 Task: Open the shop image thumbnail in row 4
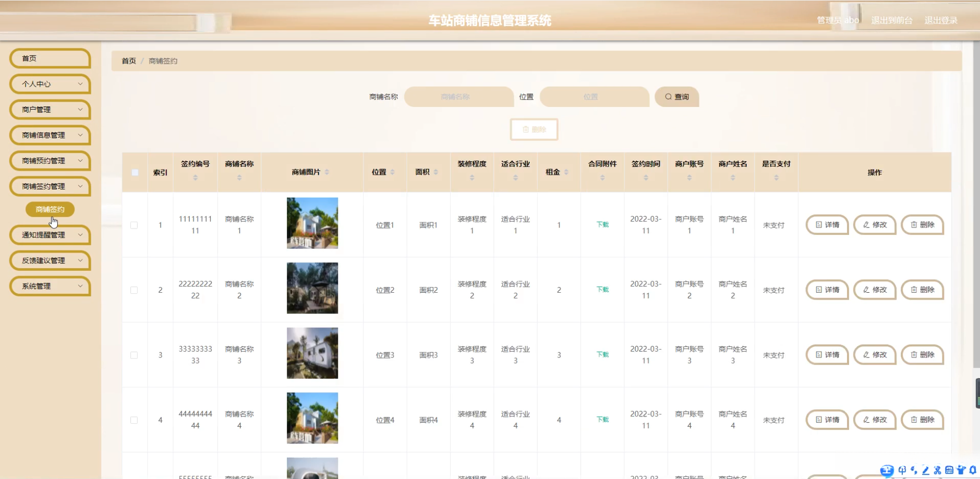pos(312,418)
